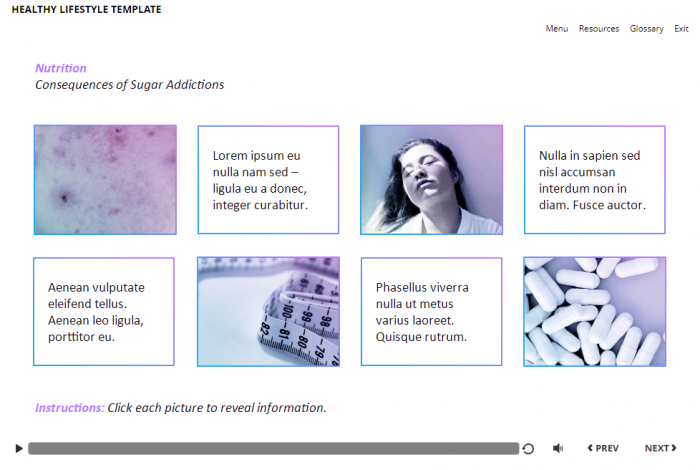Click the Exit link
The image size is (700, 470).
click(681, 29)
